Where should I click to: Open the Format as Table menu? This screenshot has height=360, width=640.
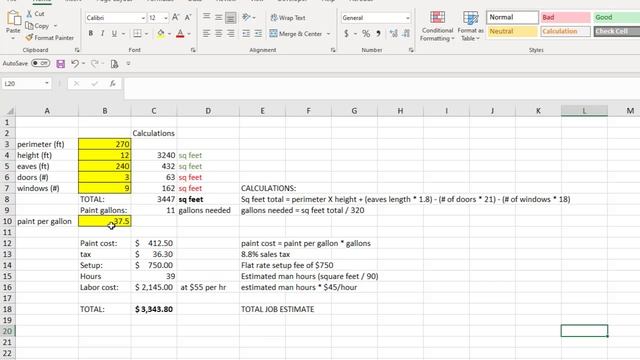(470, 27)
